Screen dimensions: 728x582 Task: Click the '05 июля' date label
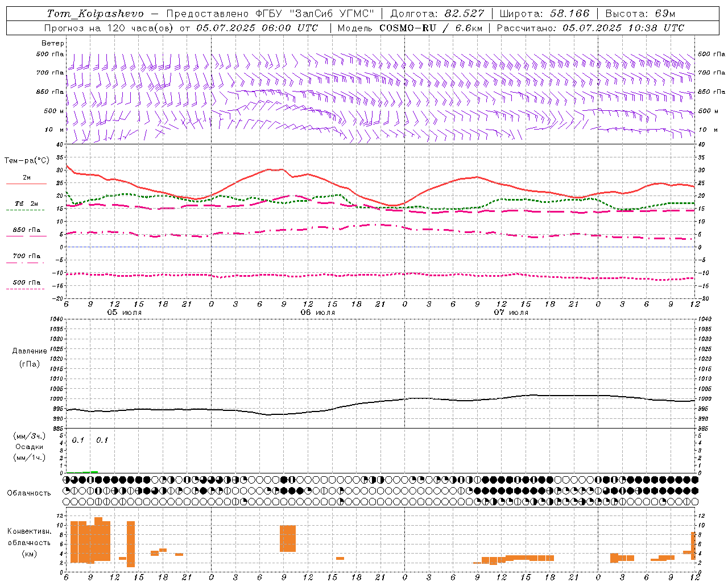pyautogui.click(x=125, y=313)
